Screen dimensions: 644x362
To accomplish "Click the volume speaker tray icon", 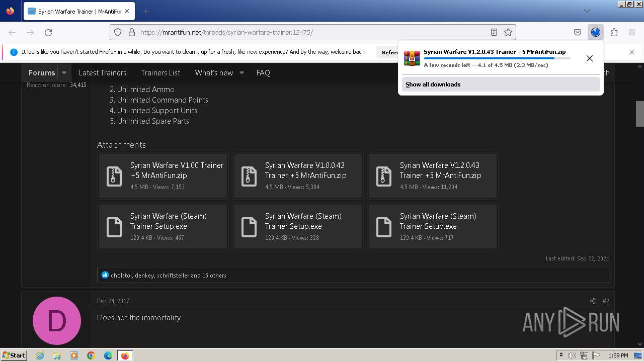I will (x=573, y=355).
